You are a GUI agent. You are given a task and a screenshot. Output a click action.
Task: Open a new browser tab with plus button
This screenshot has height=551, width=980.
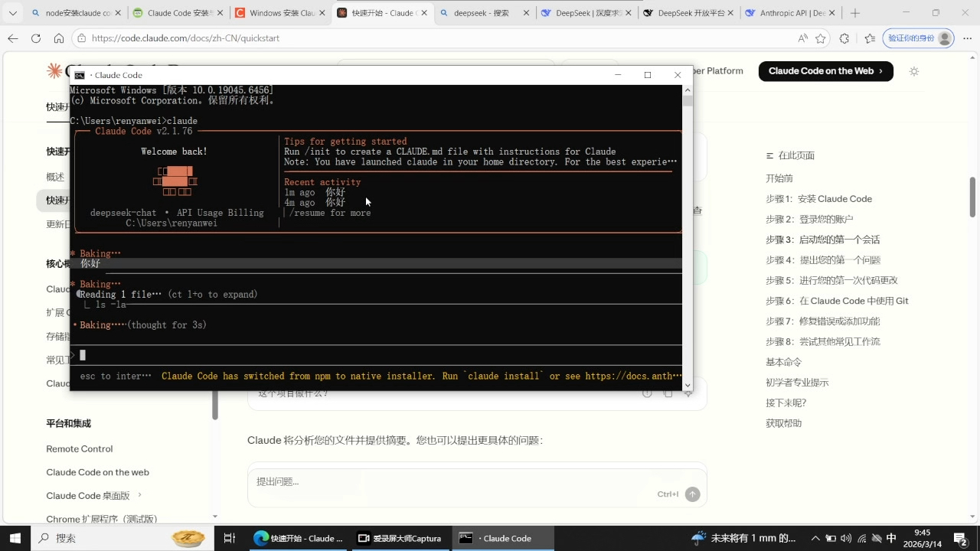(x=855, y=13)
